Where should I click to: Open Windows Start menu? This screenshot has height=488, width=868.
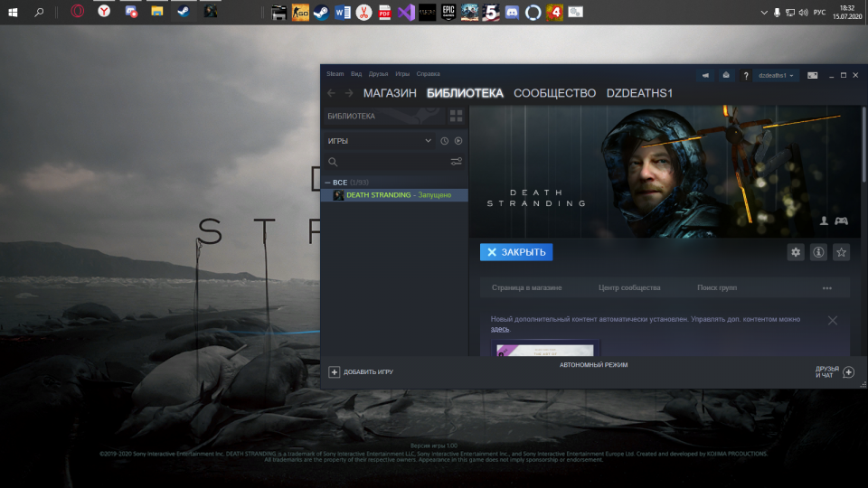coord(13,12)
